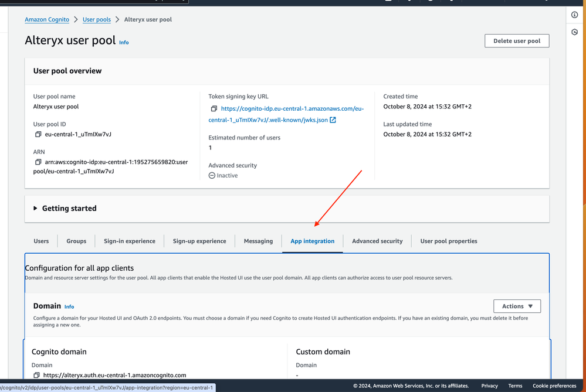The image size is (586, 392).
Task: Click the Custom domain heading
Action: 323,352
